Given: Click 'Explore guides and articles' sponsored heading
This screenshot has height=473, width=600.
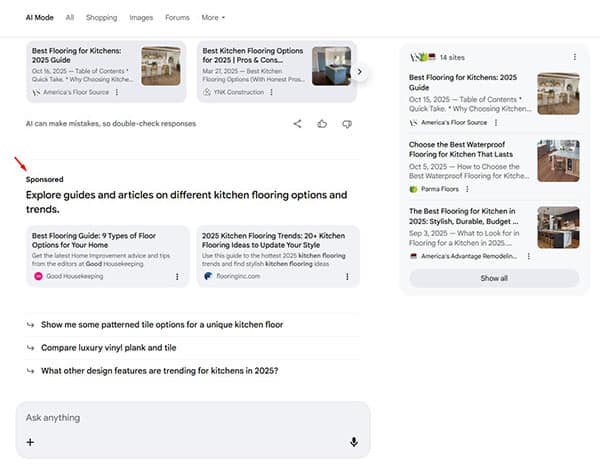Looking at the screenshot, I should pyautogui.click(x=186, y=202).
